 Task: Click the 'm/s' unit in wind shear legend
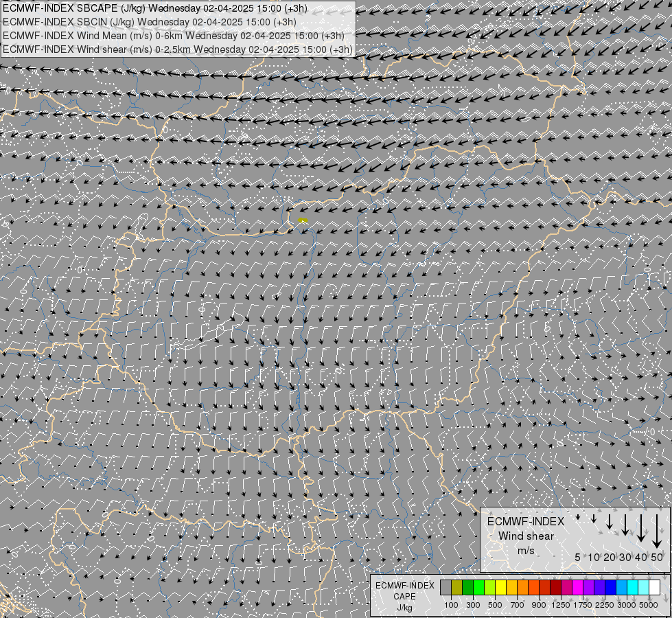point(526,551)
